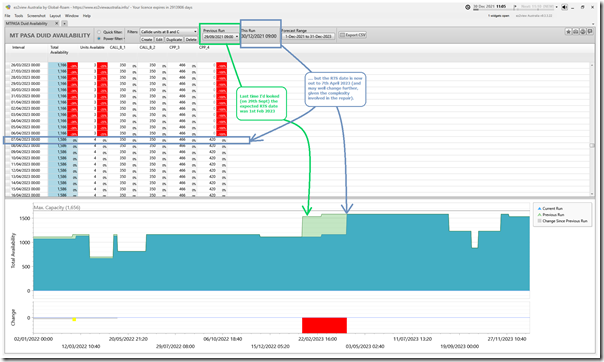Open the File menu

7,16
